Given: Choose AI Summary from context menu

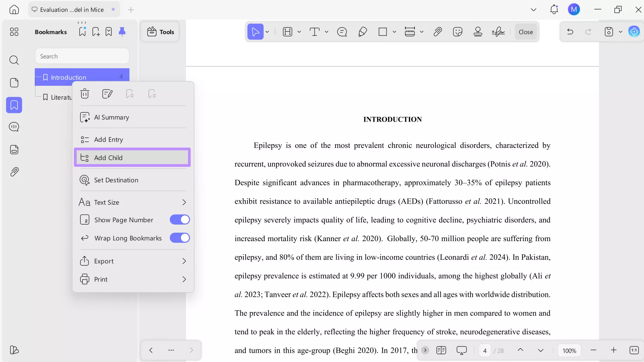Looking at the screenshot, I should tap(133, 117).
